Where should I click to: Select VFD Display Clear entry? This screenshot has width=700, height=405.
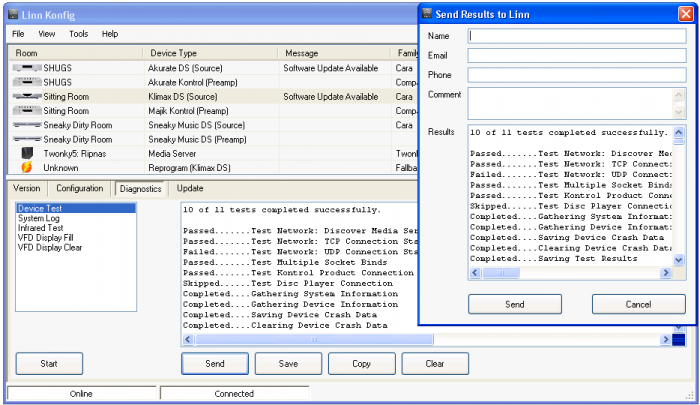click(50, 247)
